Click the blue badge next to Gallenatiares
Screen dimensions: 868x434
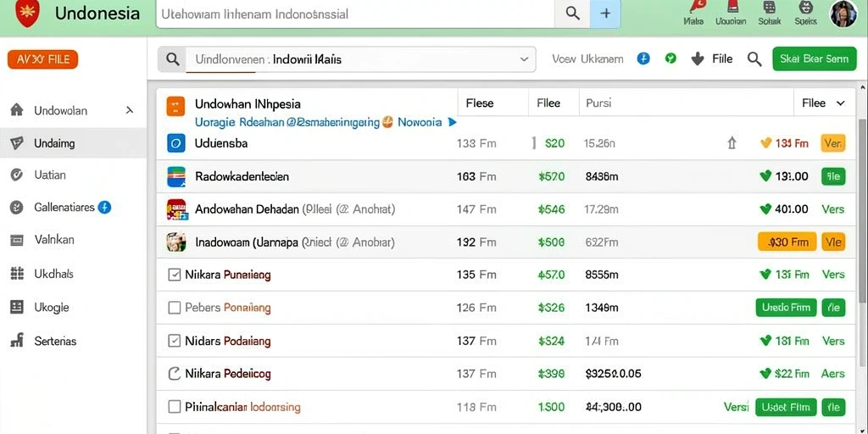pyautogui.click(x=104, y=208)
